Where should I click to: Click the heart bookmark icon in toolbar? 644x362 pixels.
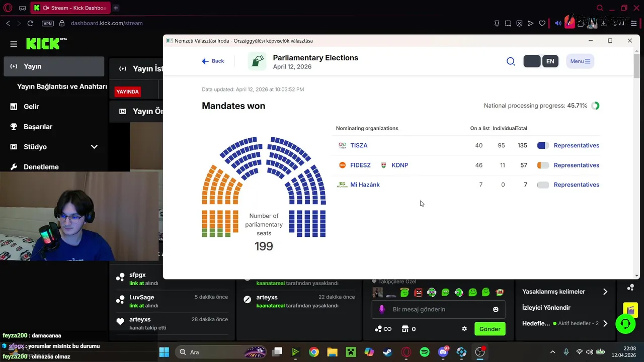click(542, 23)
